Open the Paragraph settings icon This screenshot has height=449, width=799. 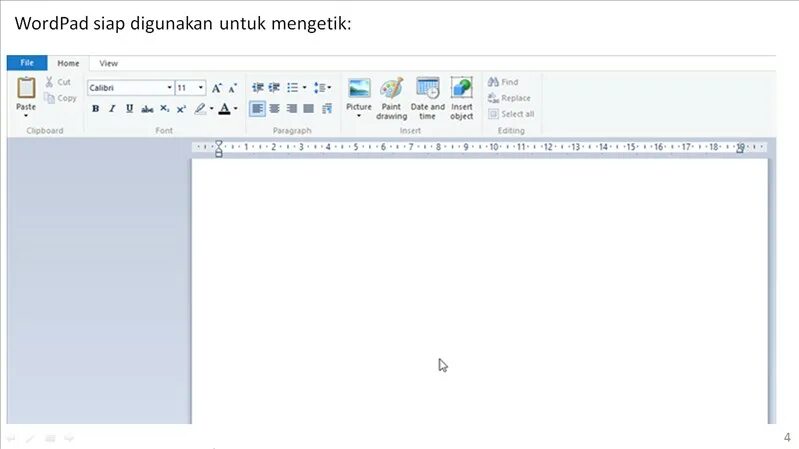click(x=327, y=109)
